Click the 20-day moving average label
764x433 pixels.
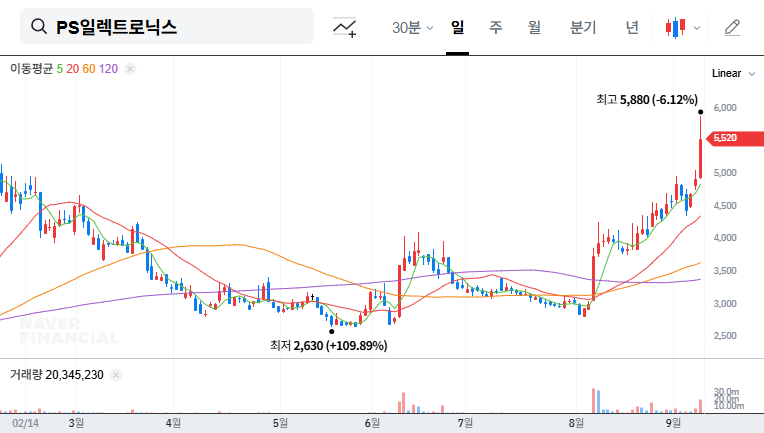click(73, 69)
